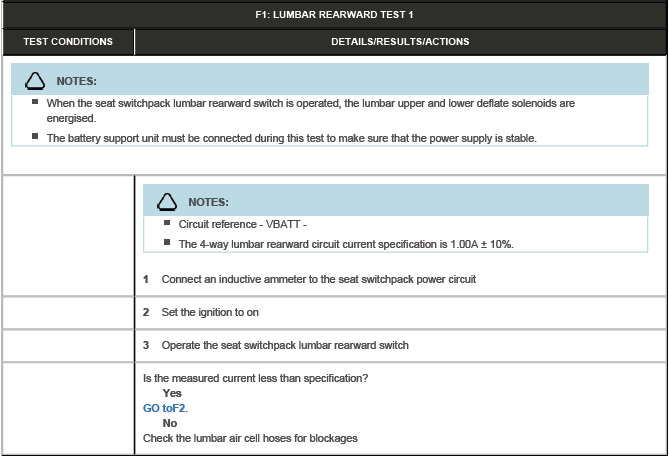The width and height of the screenshot is (669, 459).
Task: Open the GO toF2 link
Action: pyautogui.click(x=165, y=408)
